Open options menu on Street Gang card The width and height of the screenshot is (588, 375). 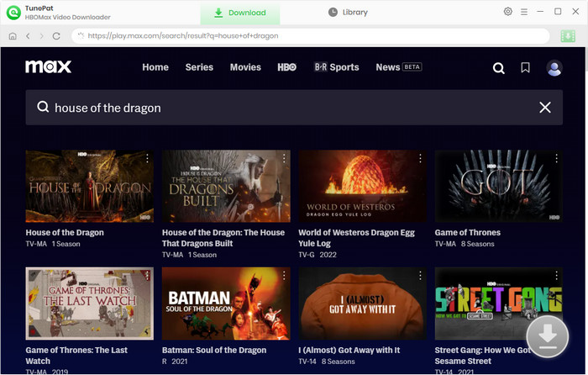[556, 276]
